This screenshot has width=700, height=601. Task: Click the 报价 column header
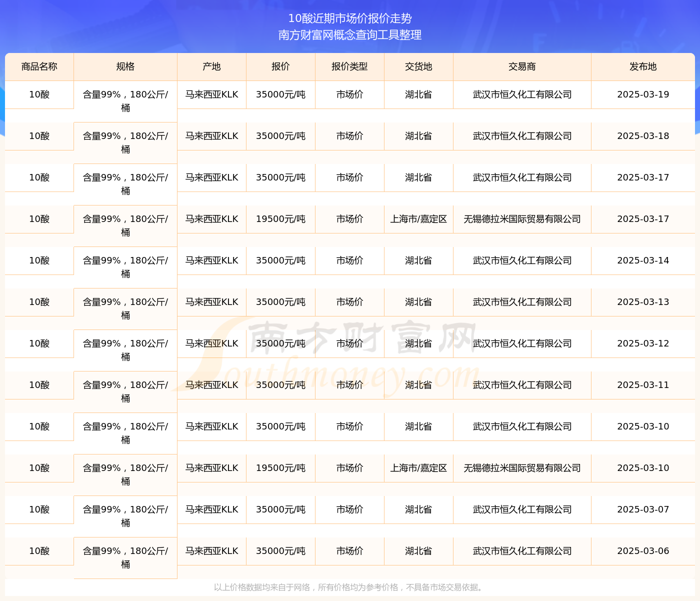click(x=280, y=66)
